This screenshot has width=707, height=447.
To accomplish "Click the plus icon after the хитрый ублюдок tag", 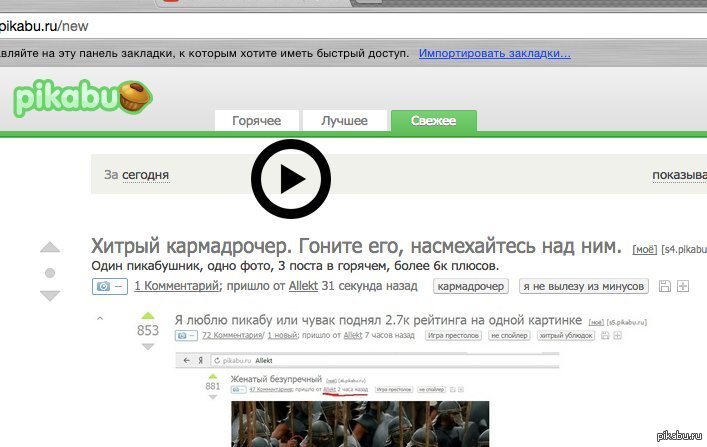I will [x=618, y=336].
